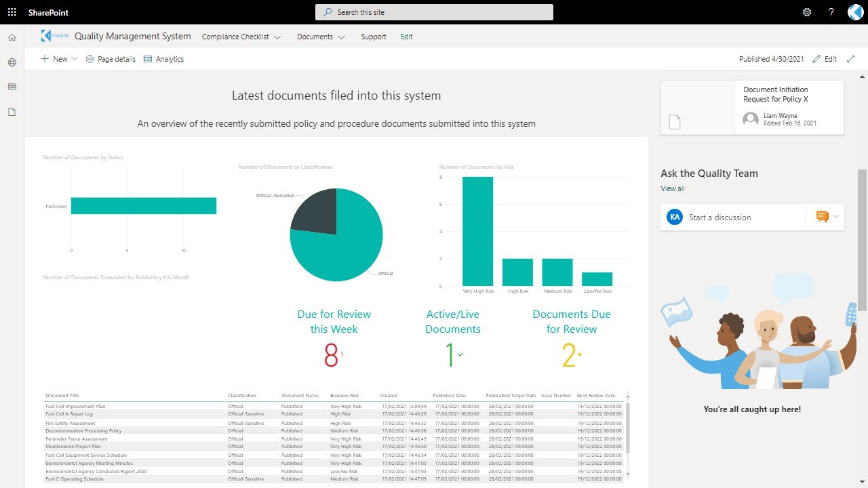The width and height of the screenshot is (868, 488).
Task: Expand the Compliance Checklist menu chevron
Action: [x=277, y=37]
